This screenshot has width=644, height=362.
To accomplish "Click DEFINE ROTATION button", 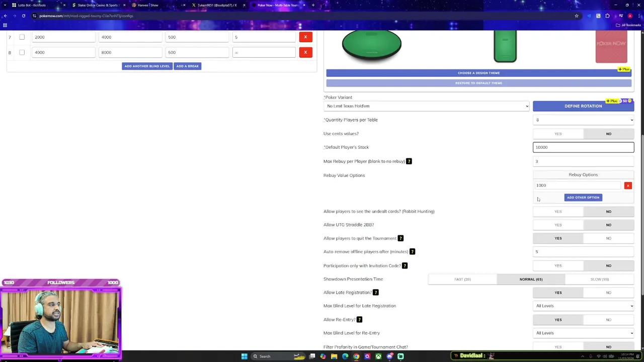I will 583,106.
